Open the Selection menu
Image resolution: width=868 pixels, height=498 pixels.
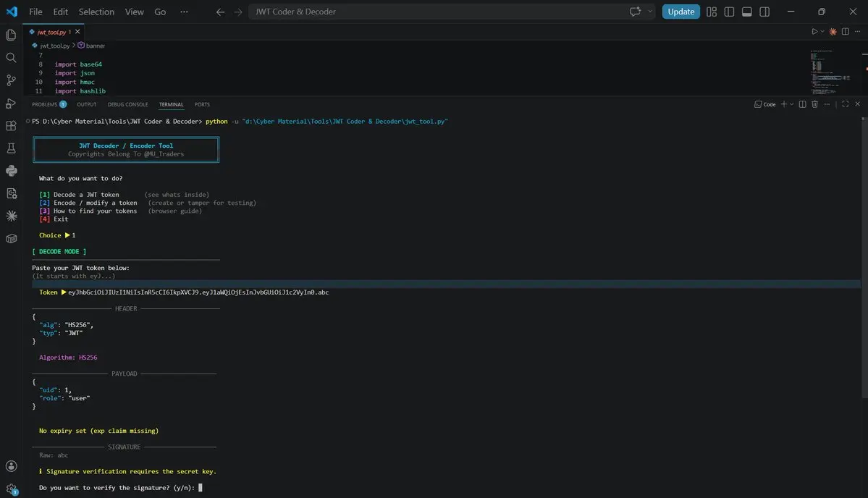[x=96, y=12]
